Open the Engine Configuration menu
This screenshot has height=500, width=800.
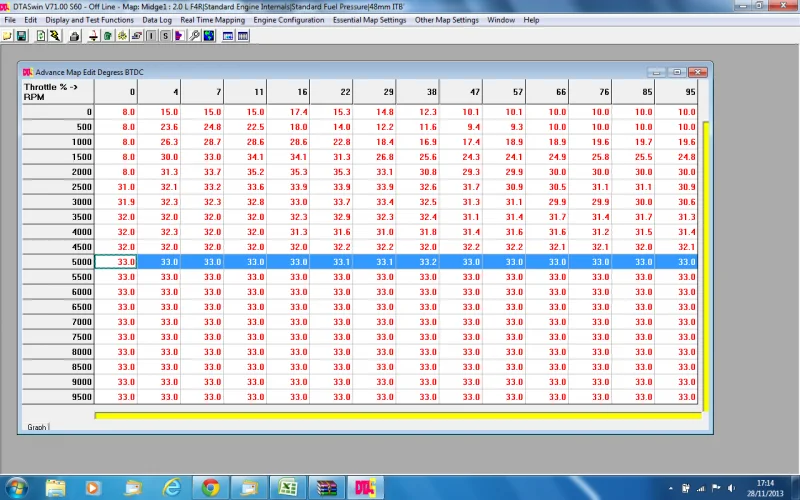tap(289, 20)
